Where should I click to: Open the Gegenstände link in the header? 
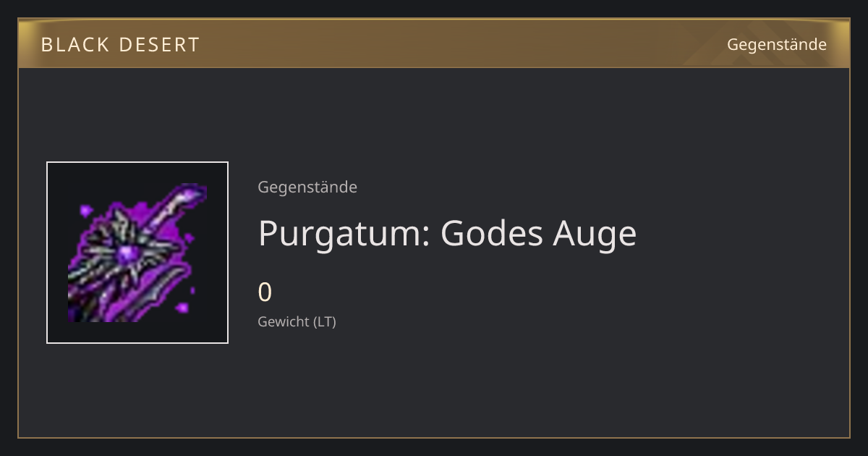tap(776, 44)
